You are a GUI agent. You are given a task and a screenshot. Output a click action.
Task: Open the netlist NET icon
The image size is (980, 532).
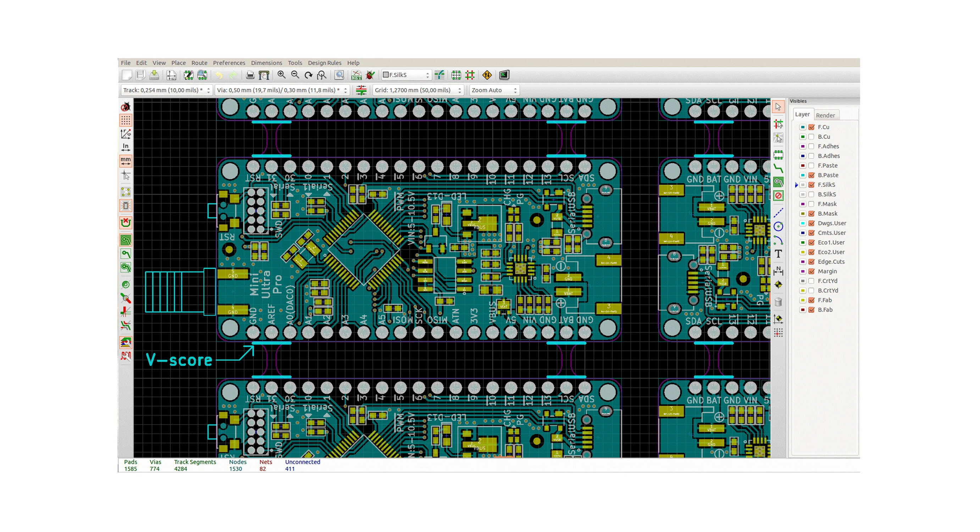pos(356,75)
